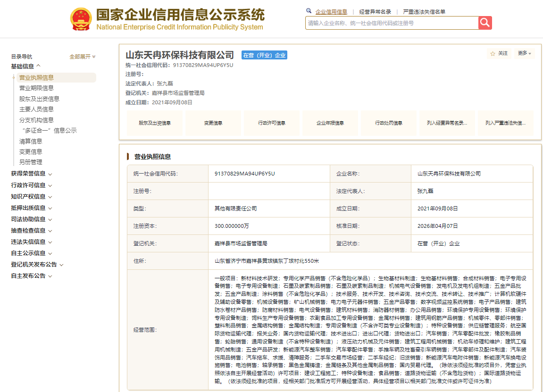Click the star icon beside 关注

coord(493,53)
